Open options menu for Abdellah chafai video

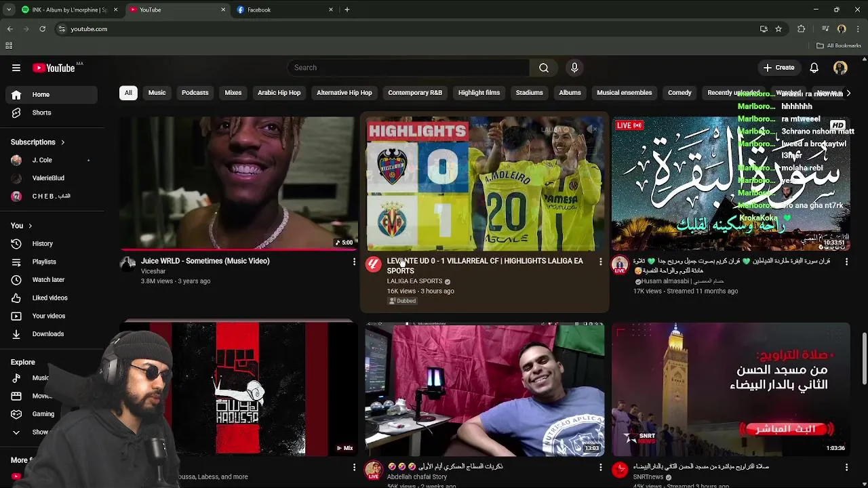click(600, 467)
